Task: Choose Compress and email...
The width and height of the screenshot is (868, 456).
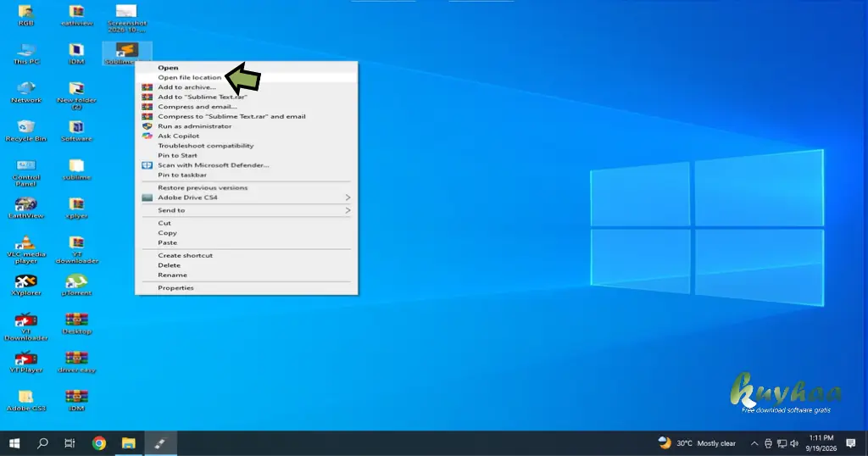Action: coord(247,107)
